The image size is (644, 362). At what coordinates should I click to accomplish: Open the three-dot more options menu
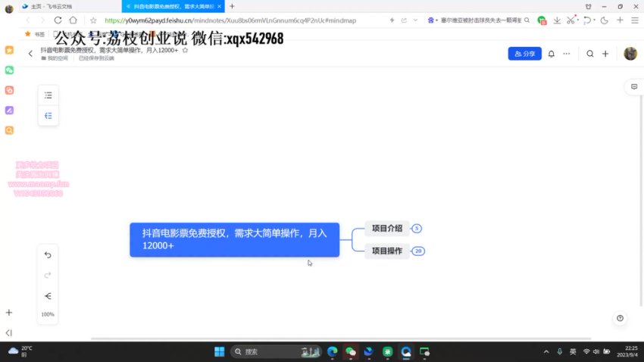[566, 54]
